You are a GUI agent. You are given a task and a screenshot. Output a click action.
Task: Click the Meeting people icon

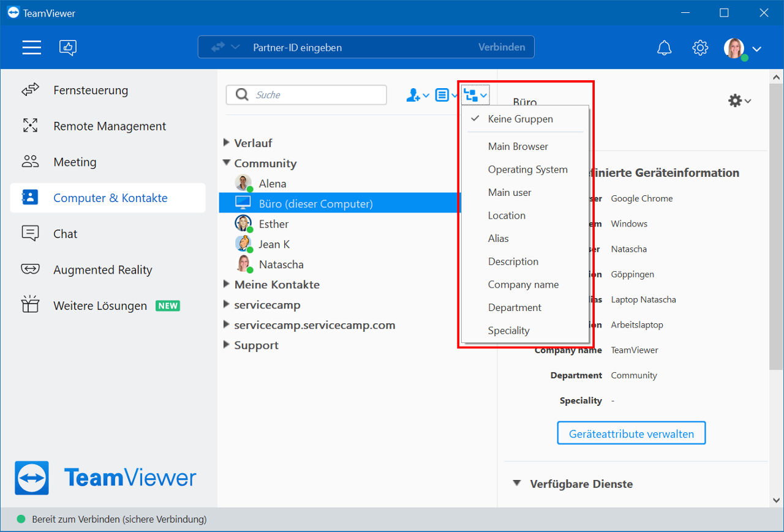pos(30,162)
